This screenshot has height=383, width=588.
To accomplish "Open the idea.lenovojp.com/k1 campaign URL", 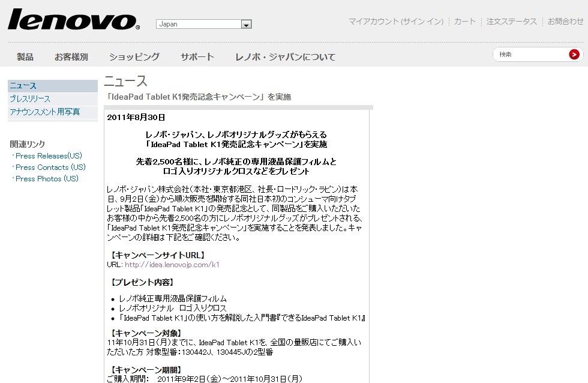I will (172, 265).
